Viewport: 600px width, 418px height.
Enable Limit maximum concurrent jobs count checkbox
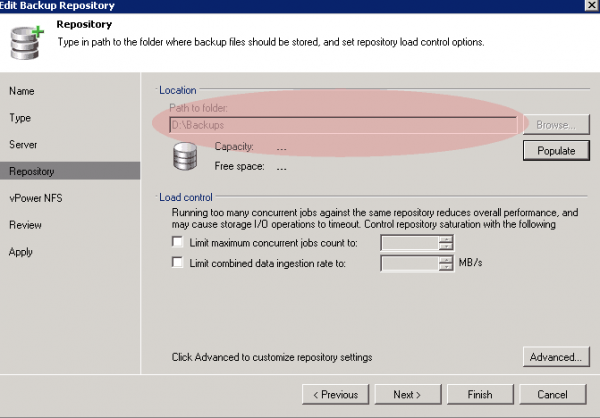pyautogui.click(x=178, y=242)
